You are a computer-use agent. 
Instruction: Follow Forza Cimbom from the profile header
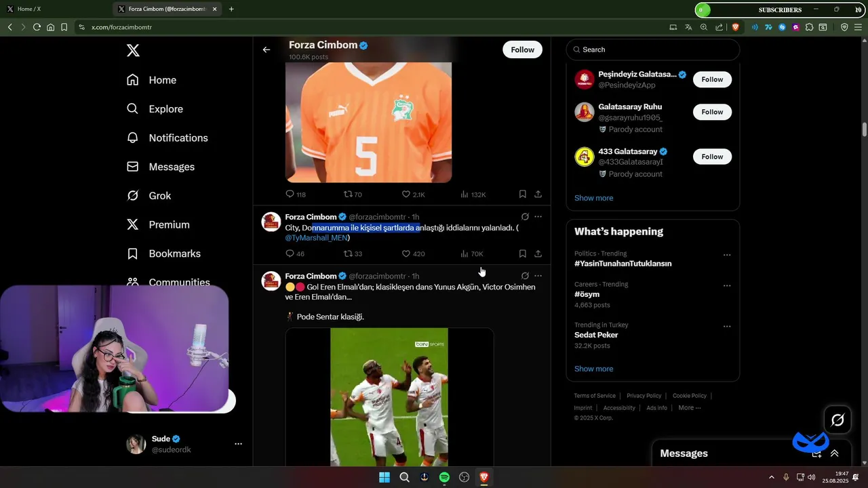click(522, 49)
